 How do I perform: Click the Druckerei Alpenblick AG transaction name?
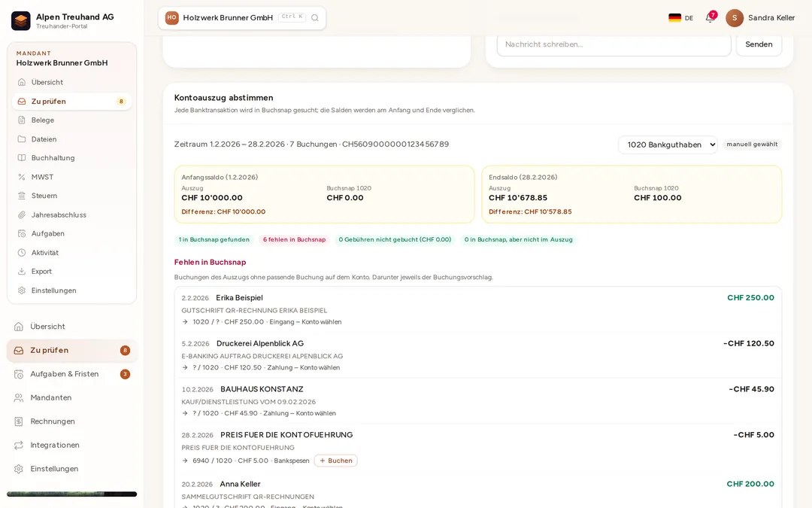click(x=260, y=343)
